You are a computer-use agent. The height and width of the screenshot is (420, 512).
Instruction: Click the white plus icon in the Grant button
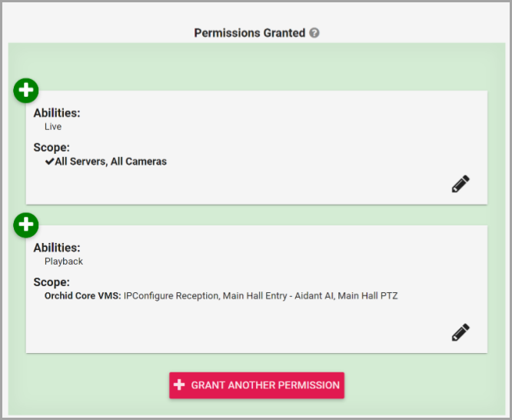180,385
